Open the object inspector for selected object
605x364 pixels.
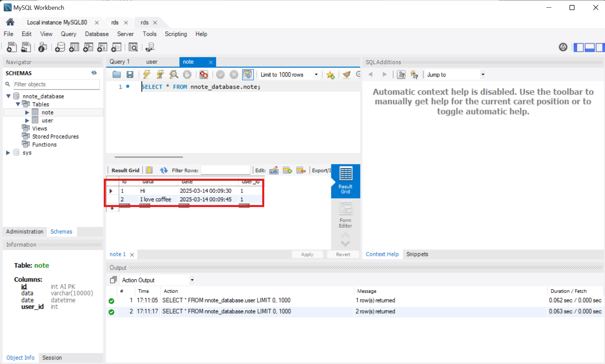click(43, 47)
